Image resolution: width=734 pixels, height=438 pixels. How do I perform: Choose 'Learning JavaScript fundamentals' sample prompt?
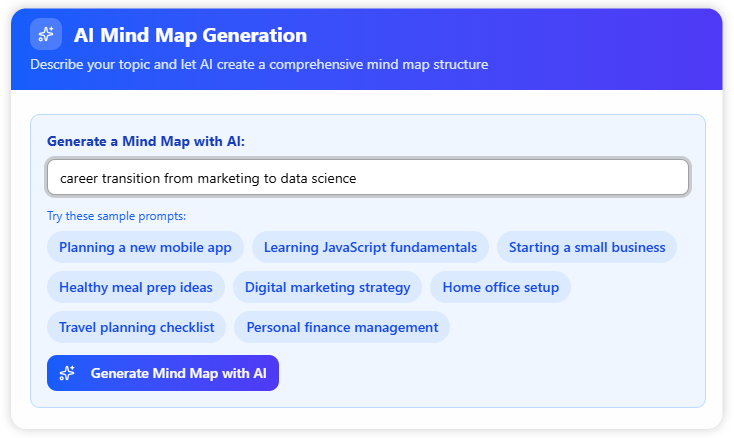point(370,247)
